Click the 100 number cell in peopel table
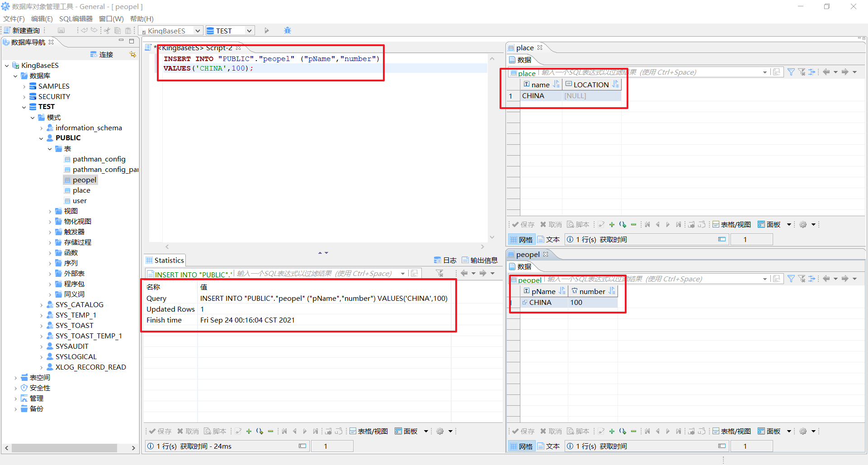868x465 pixels. [x=592, y=303]
